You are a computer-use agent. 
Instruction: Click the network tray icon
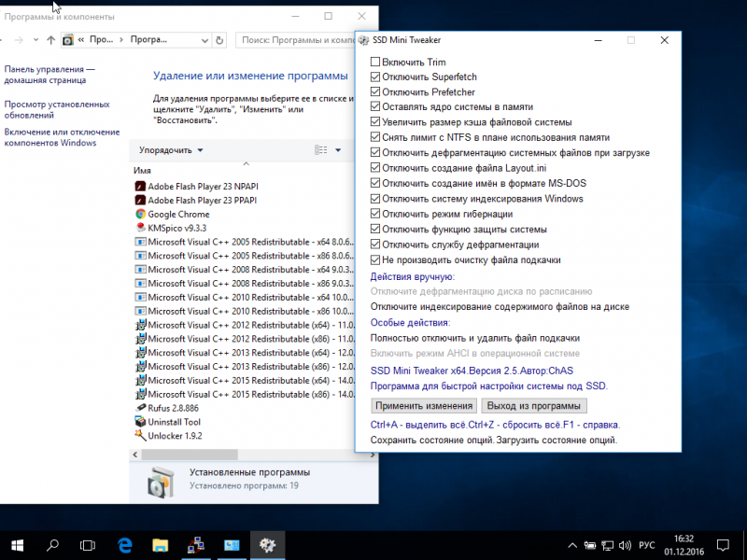(x=608, y=545)
